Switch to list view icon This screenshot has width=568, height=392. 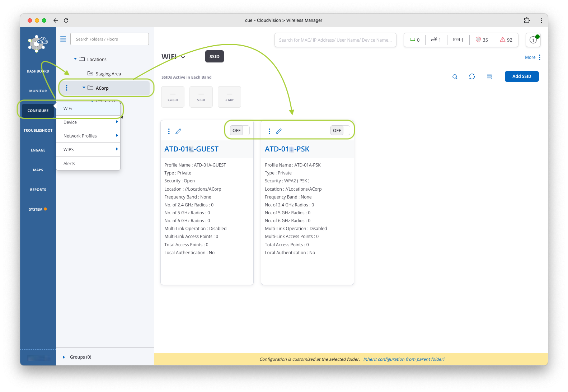[x=489, y=77]
